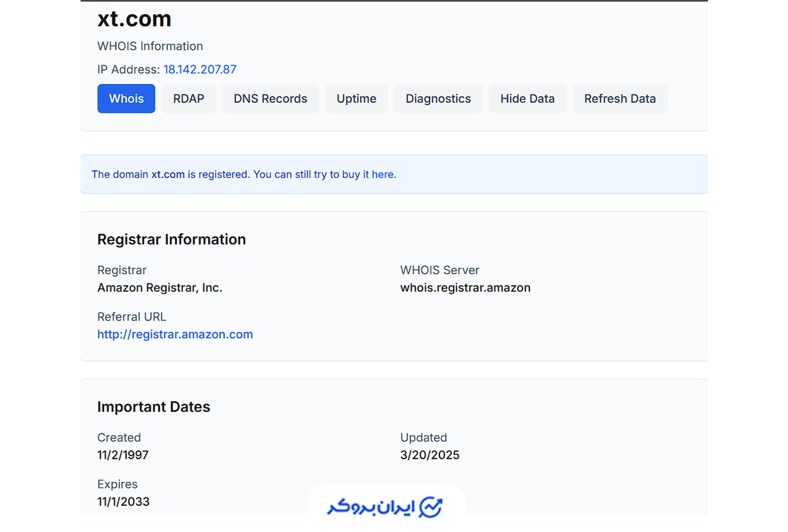
Task: Open the registrar.amazon.com referral URL
Action: (175, 335)
